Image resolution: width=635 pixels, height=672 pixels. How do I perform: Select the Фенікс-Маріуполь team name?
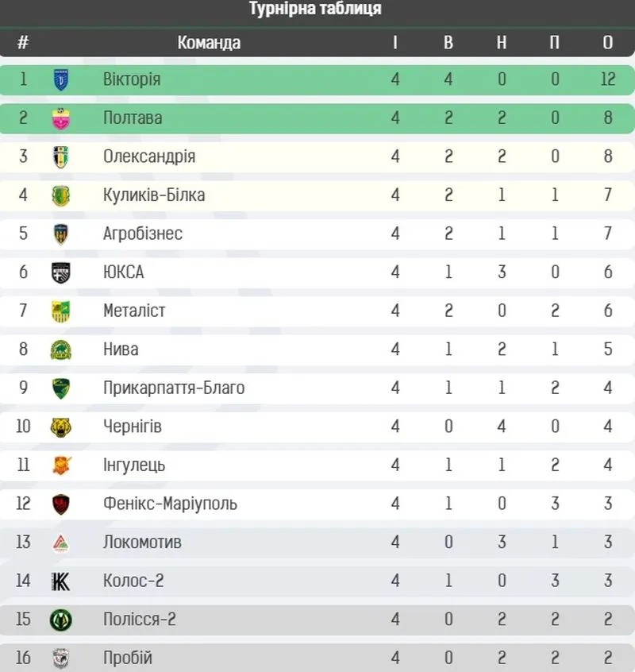[170, 504]
